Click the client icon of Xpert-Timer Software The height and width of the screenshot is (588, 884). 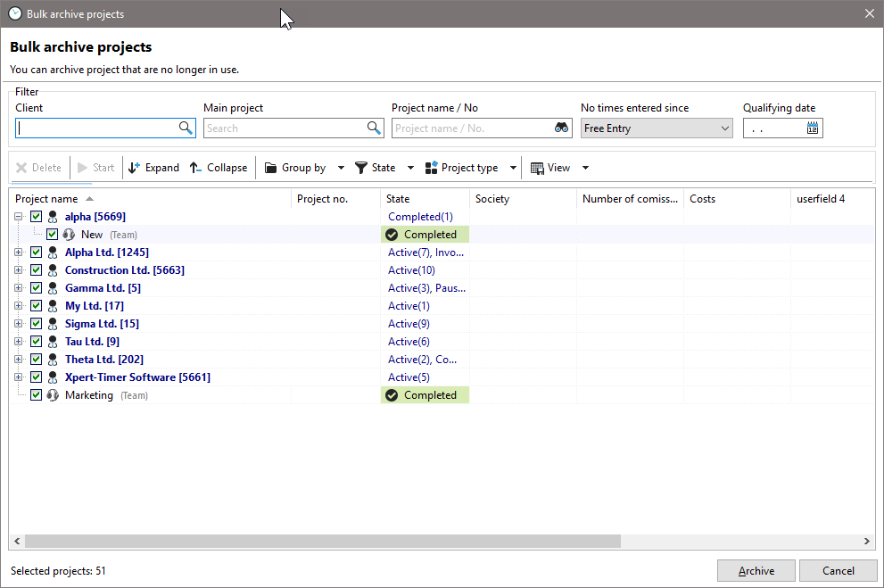53,377
